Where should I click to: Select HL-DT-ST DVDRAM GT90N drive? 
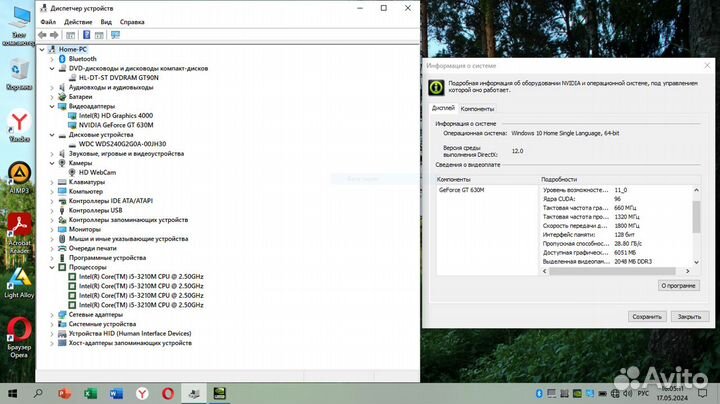pos(118,78)
